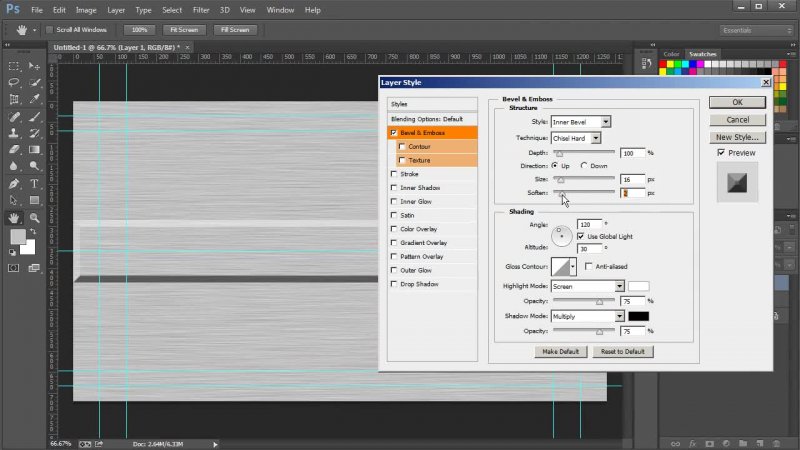The height and width of the screenshot is (450, 800).
Task: Open the Filter menu
Action: (201, 10)
